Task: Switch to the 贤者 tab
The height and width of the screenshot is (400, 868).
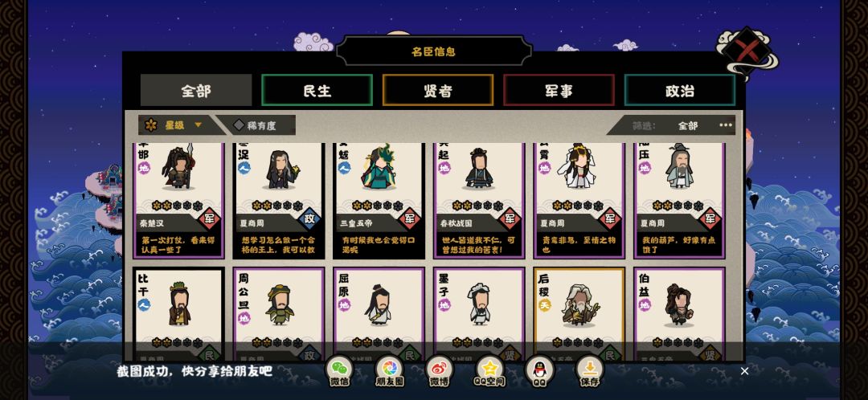Action: 438,90
